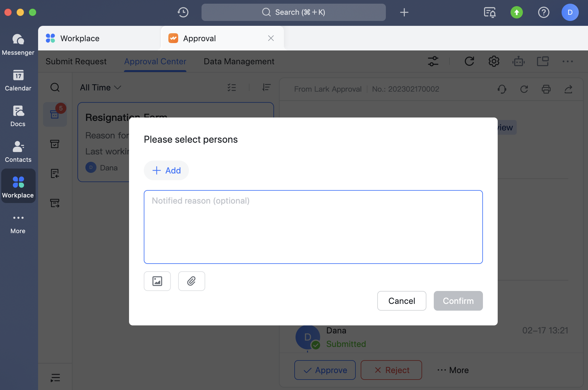Open the Approval settings gear
This screenshot has height=390, width=588.
tap(494, 61)
